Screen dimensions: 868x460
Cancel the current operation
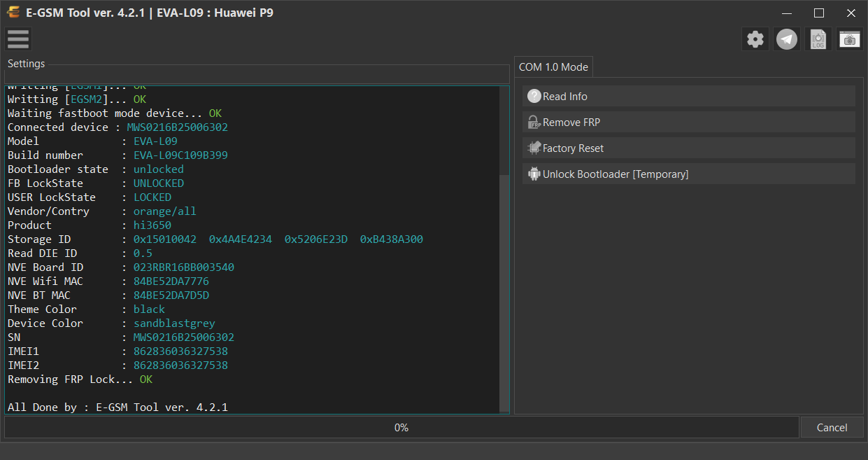pyautogui.click(x=832, y=427)
